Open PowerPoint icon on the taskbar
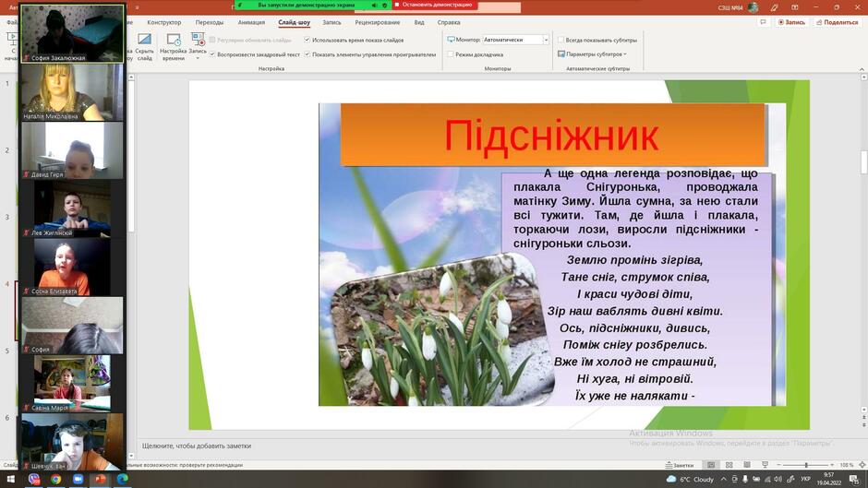868x488 pixels. coord(101,479)
